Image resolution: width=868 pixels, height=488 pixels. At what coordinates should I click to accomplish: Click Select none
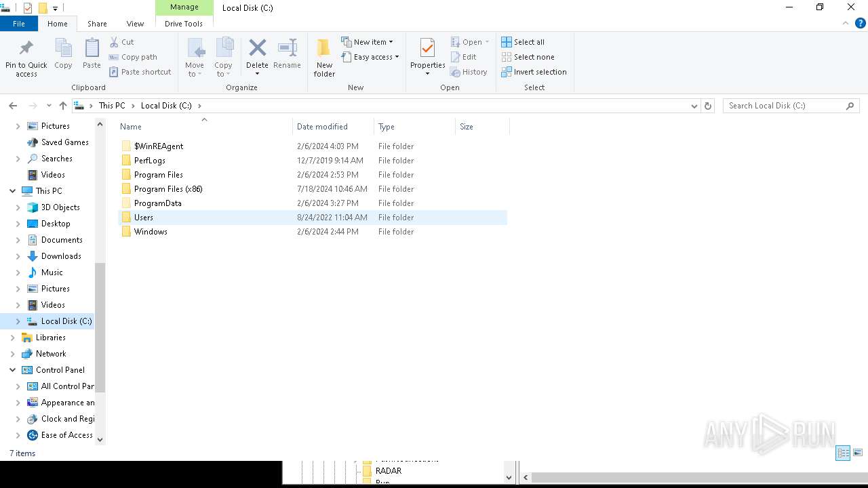(x=528, y=57)
